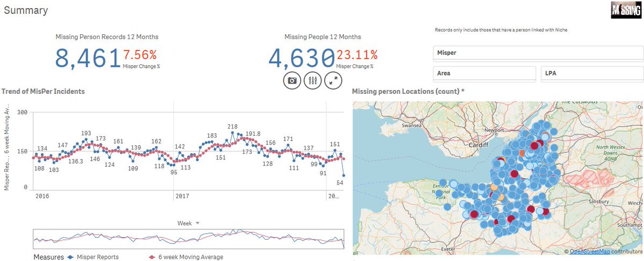The image size is (644, 261).
Task: Select the 95 data point label
Action: [173, 173]
